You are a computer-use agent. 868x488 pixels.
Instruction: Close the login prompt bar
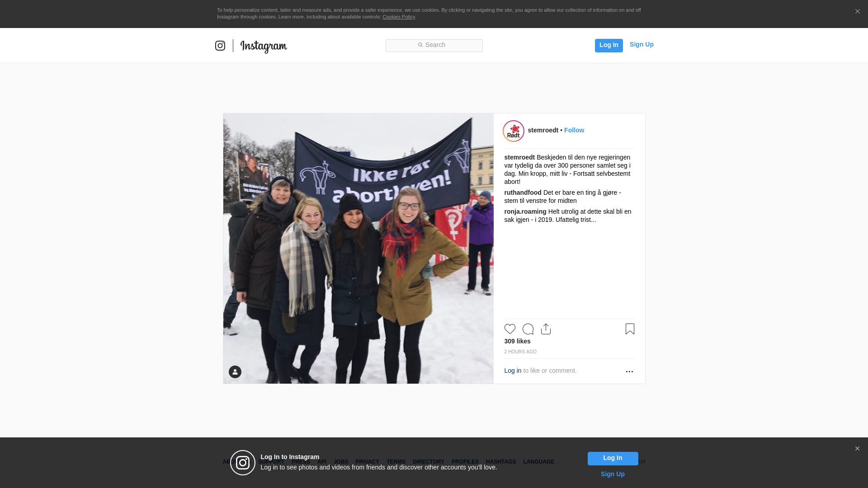(x=857, y=449)
